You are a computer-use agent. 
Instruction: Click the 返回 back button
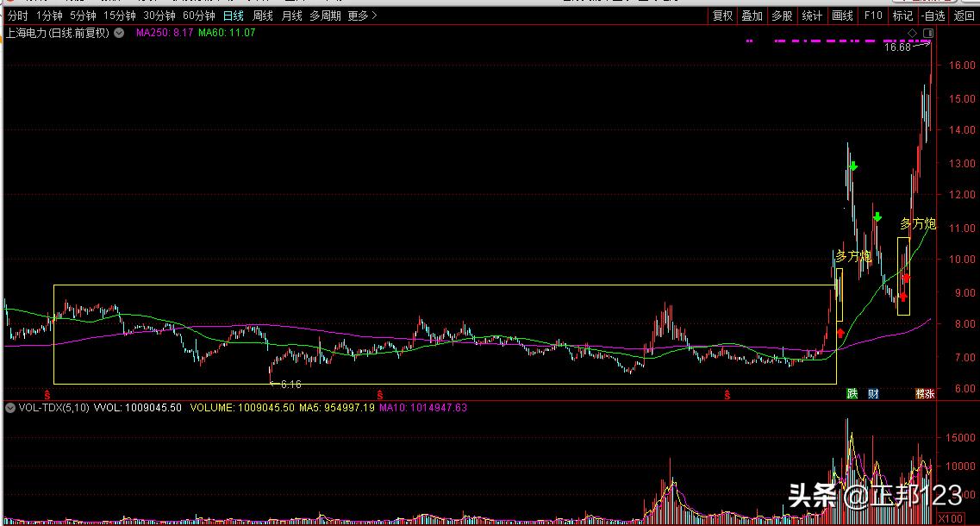click(964, 16)
